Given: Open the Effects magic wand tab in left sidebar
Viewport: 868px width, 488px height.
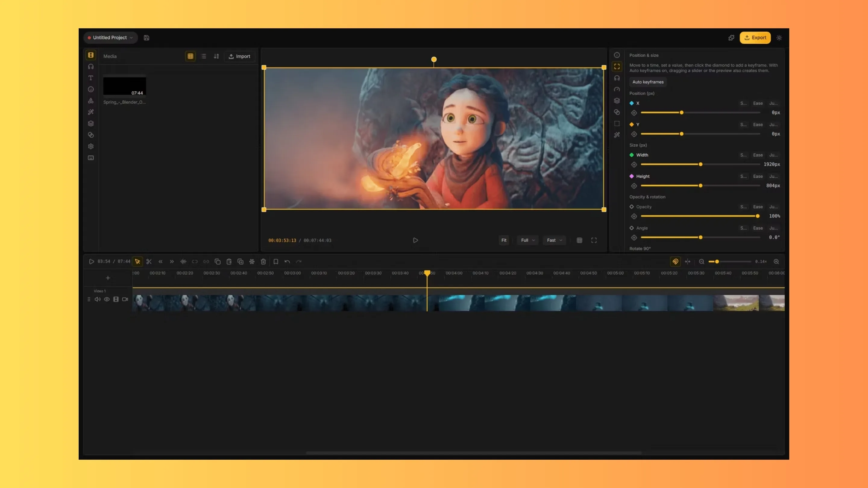Looking at the screenshot, I should [x=91, y=112].
